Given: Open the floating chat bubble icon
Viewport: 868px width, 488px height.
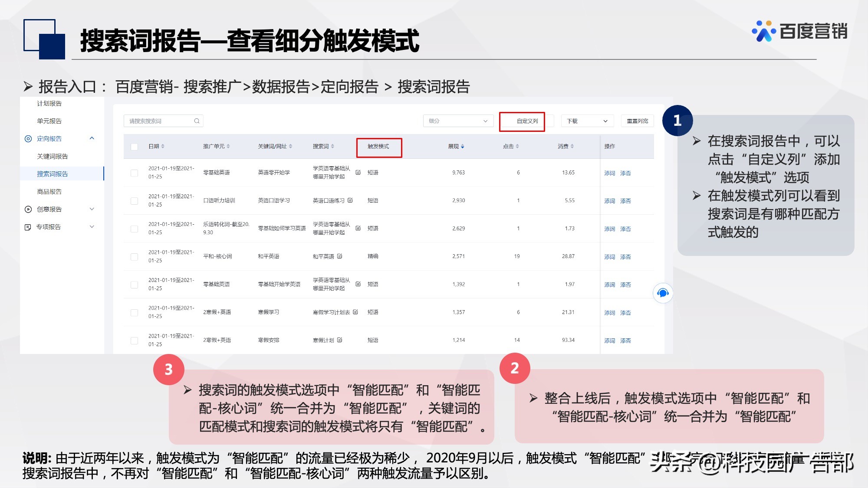Looking at the screenshot, I should point(663,293).
